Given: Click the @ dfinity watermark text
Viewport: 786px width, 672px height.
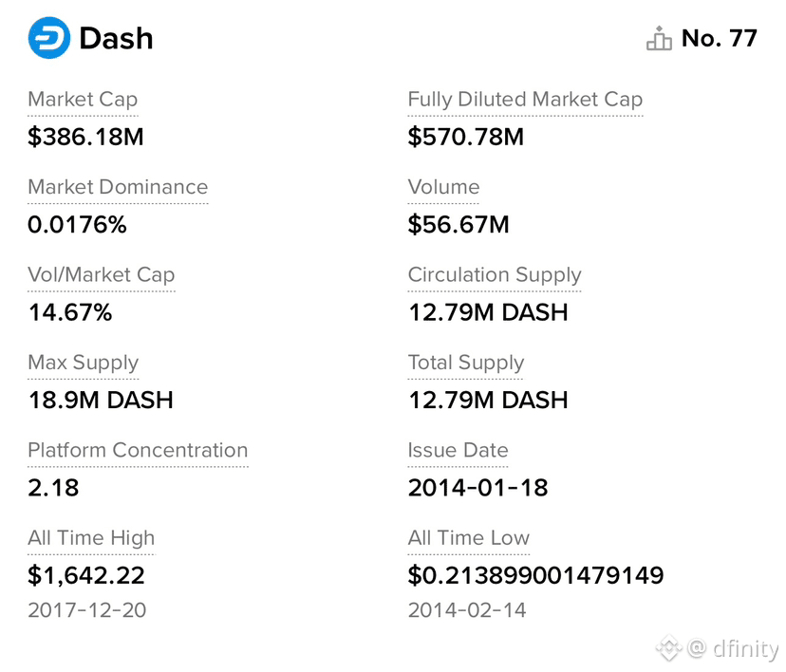Looking at the screenshot, I should [734, 648].
